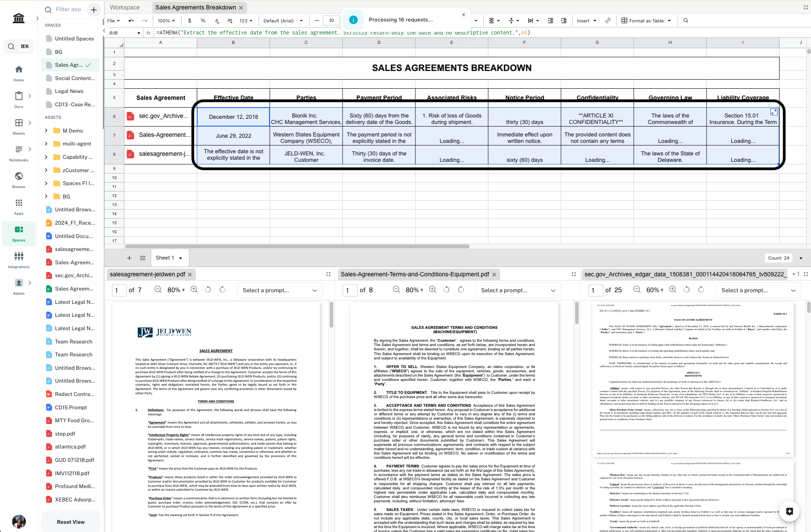Screen dimensions: 811x532
Task: Open the horizontal align dropdown
Action: point(494,21)
